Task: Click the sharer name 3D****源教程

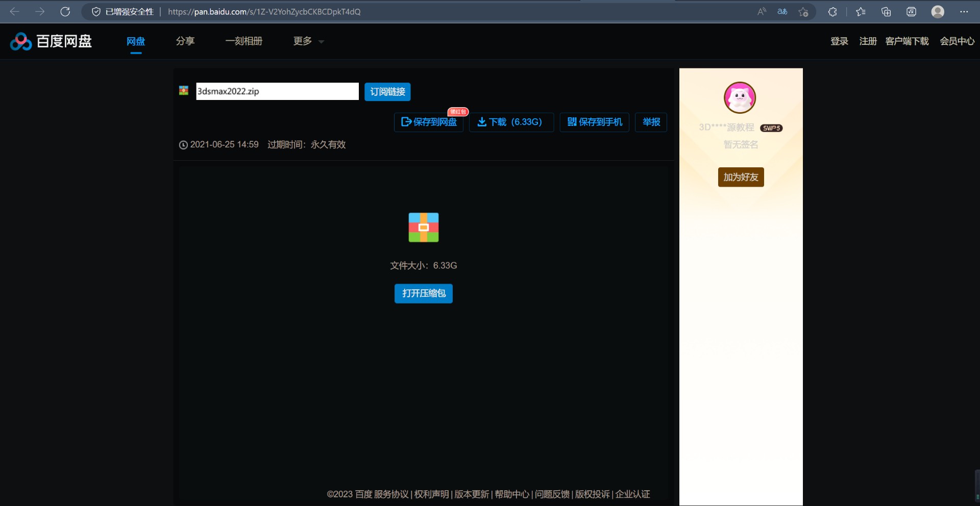Action: [726, 128]
